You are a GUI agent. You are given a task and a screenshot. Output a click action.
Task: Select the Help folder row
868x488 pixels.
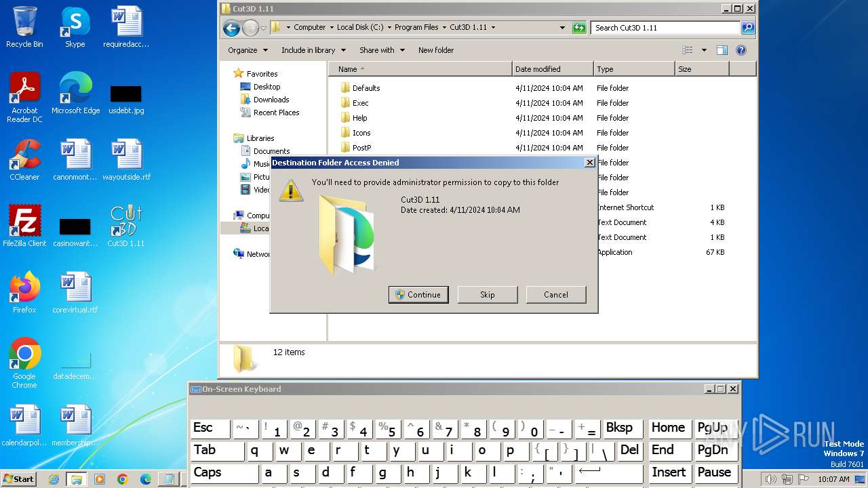[542, 118]
